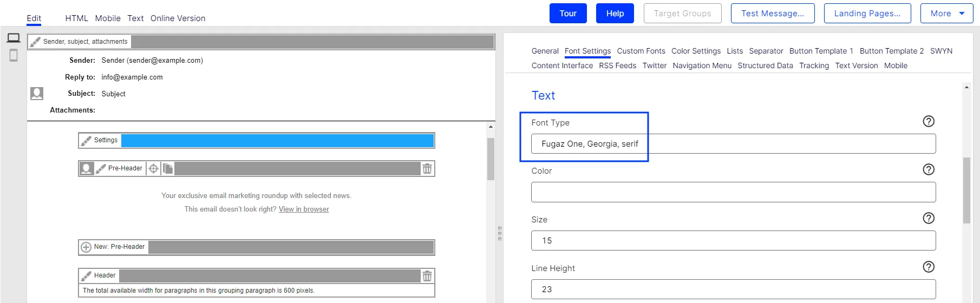980x303 pixels.
Task: Click the Test Message... button
Action: pos(773,14)
